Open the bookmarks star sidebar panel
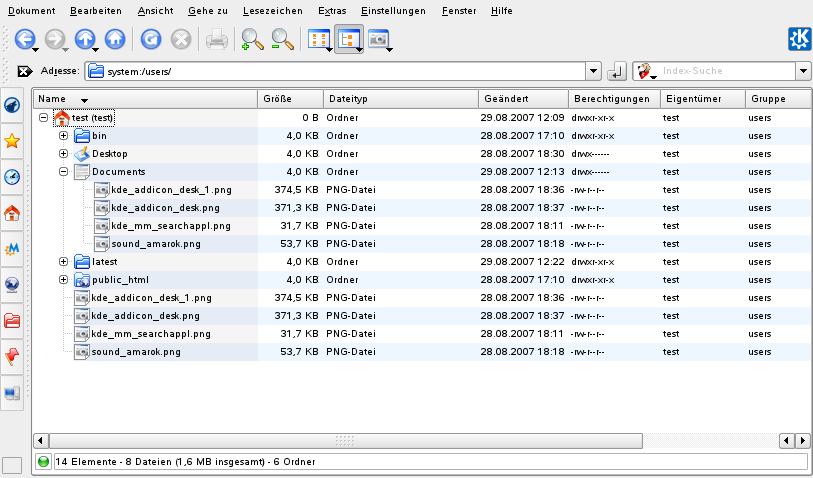813x478 pixels. (13, 141)
